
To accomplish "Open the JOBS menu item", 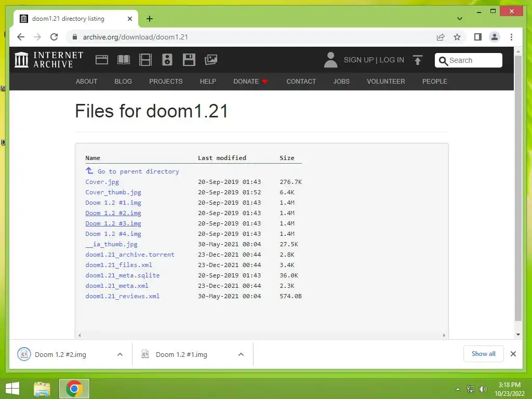I will pyautogui.click(x=341, y=82).
